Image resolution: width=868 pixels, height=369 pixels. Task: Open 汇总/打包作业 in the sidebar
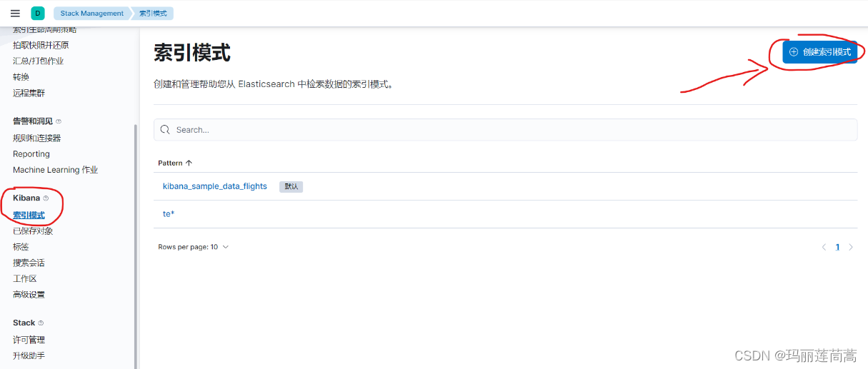[x=38, y=61]
